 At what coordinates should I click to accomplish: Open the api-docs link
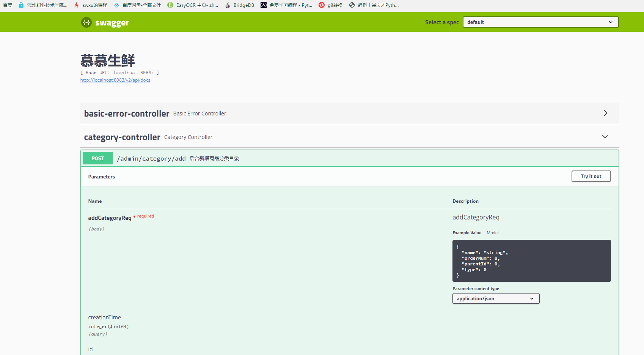(x=115, y=80)
